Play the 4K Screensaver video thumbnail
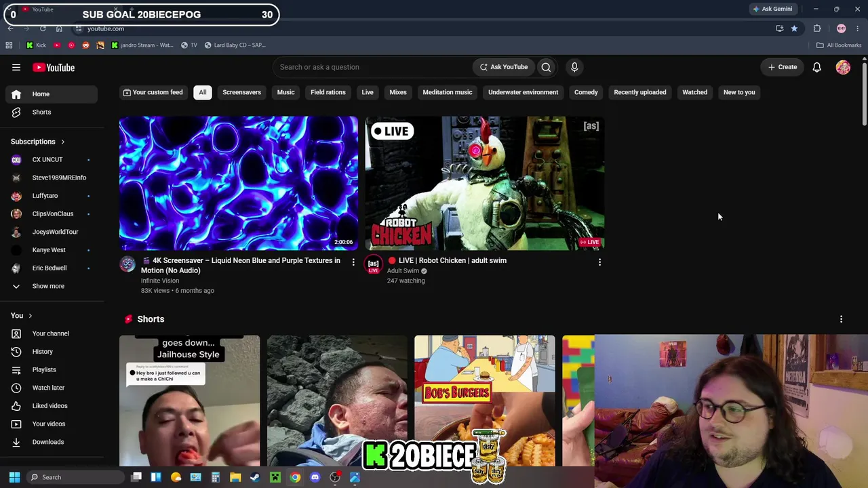The image size is (868, 488). click(x=239, y=183)
